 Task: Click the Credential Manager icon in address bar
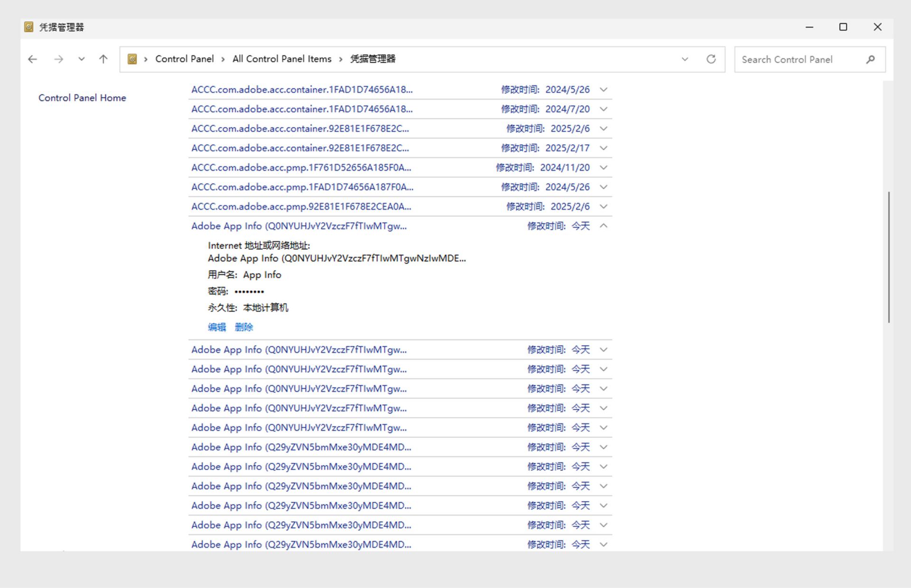pyautogui.click(x=132, y=59)
